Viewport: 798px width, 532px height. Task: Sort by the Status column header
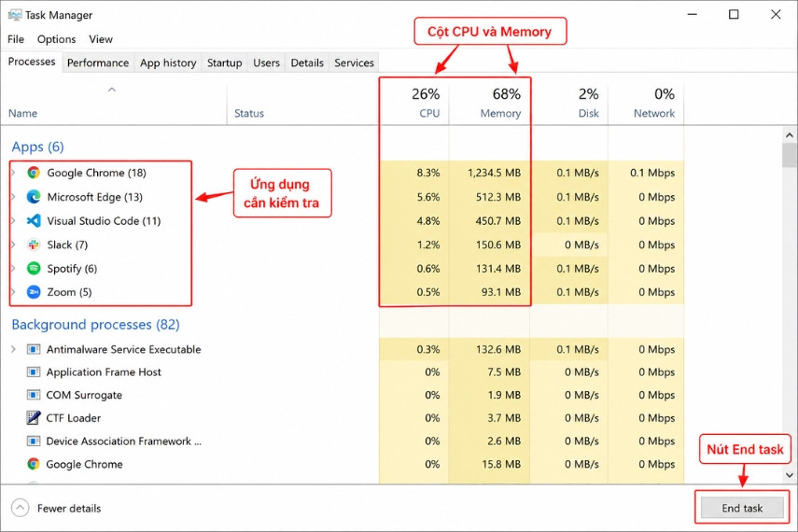[302, 103]
